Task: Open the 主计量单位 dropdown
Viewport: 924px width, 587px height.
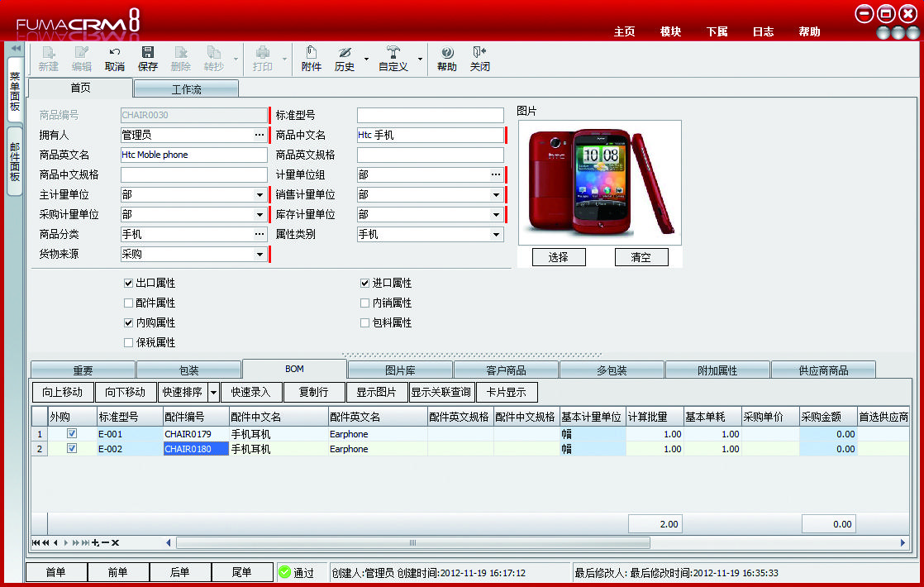Action: tap(260, 194)
